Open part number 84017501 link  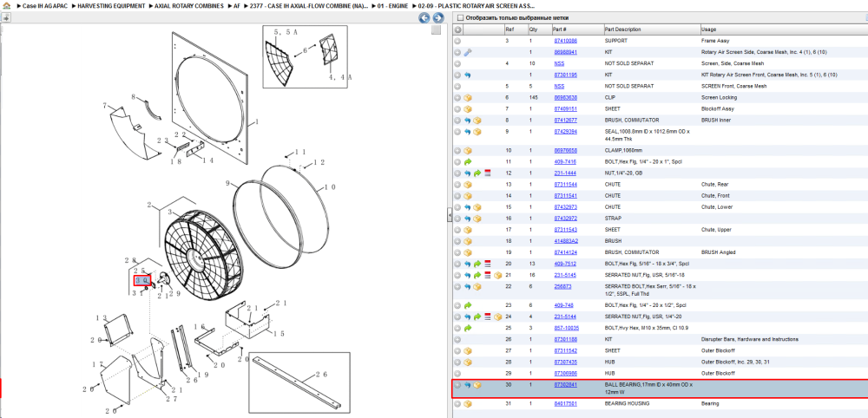(565, 404)
